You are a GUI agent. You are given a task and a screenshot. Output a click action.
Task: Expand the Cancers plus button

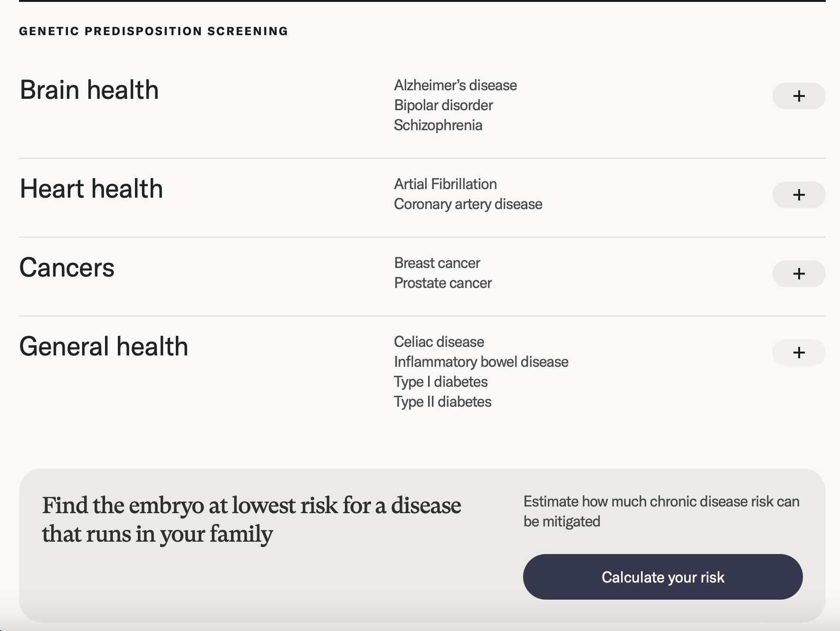coord(799,274)
